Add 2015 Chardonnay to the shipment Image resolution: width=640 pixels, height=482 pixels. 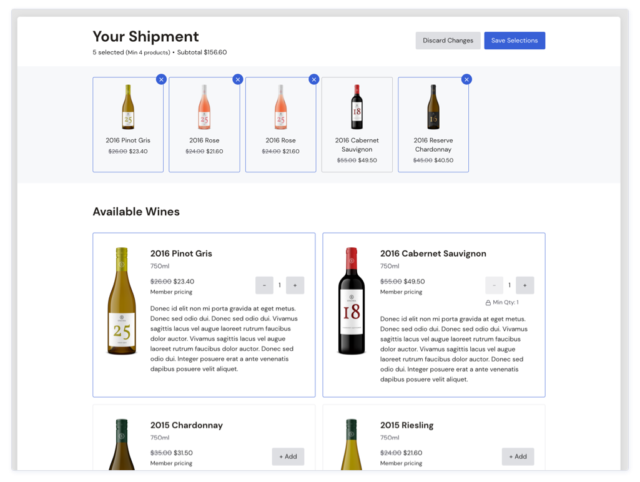[288, 456]
